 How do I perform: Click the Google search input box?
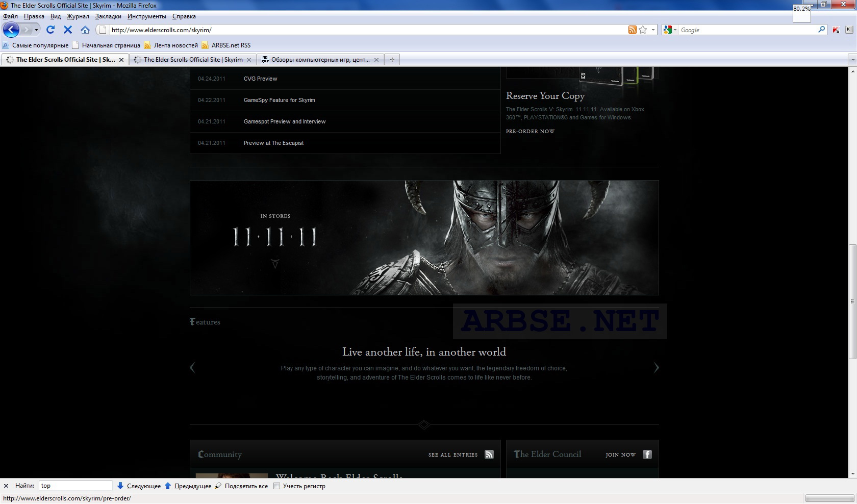(747, 30)
